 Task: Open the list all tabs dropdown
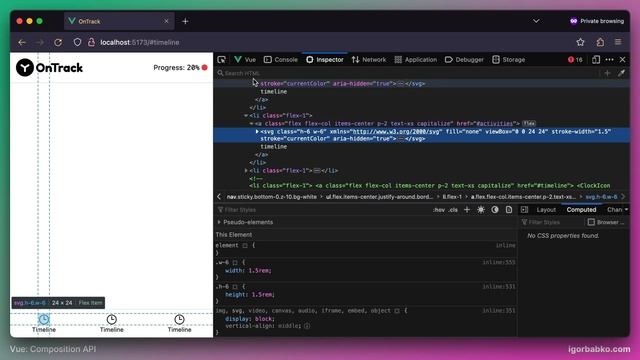click(x=536, y=21)
